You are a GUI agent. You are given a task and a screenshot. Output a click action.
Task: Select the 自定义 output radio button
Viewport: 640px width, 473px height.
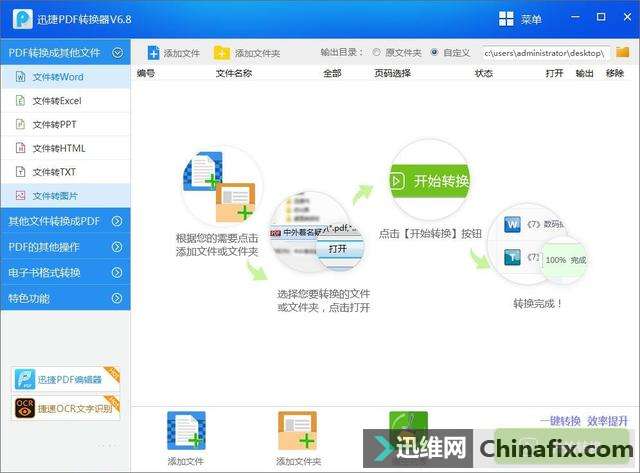tap(435, 52)
